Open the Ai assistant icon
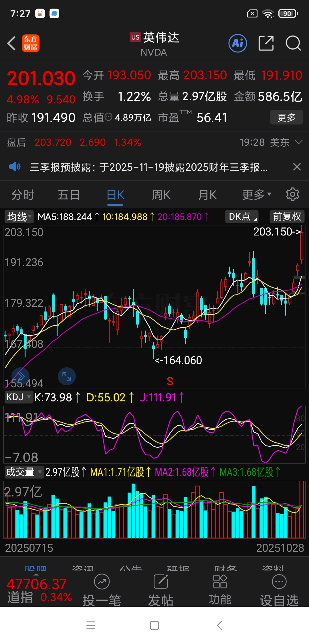This screenshot has height=644, width=309. [x=238, y=43]
